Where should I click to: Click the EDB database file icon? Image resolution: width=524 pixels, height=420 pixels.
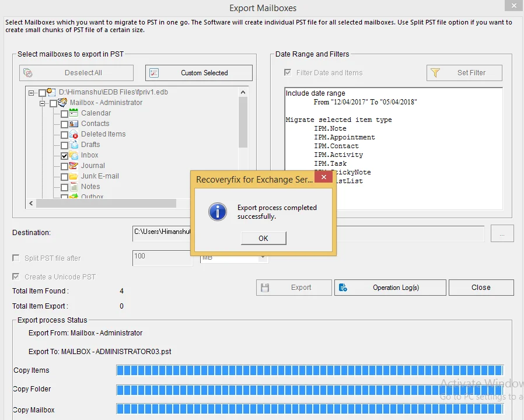pyautogui.click(x=51, y=92)
